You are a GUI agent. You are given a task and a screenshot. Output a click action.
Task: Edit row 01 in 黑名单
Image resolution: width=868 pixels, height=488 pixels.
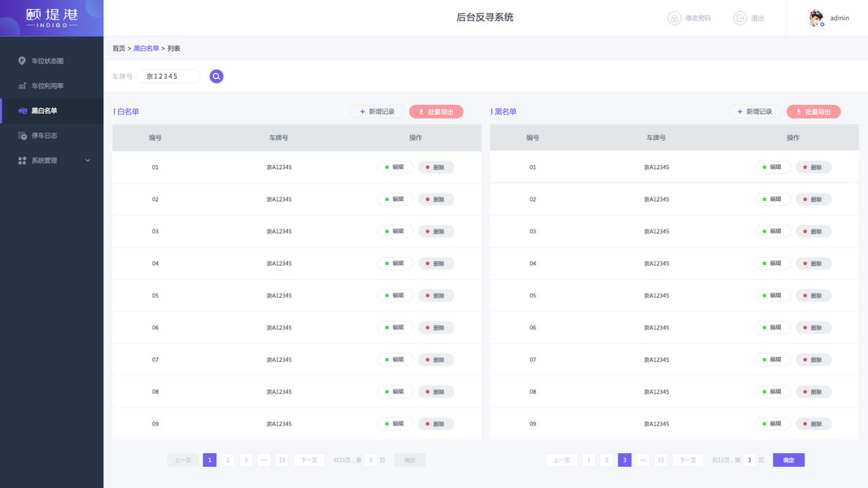pos(773,167)
